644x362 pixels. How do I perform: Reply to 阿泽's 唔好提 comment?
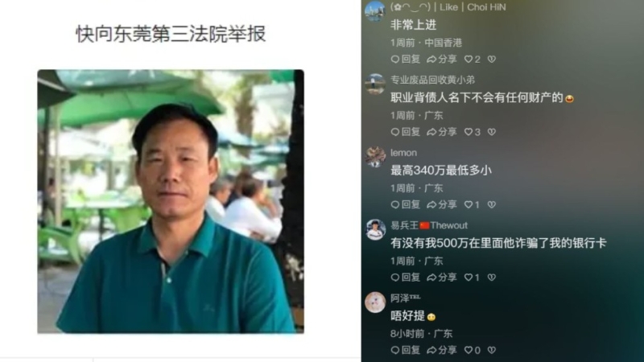(x=406, y=350)
